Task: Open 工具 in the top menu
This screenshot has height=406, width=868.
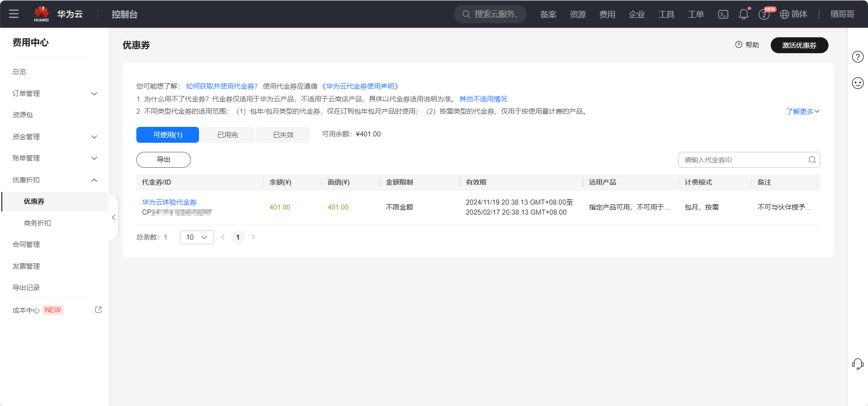Action: [x=666, y=14]
